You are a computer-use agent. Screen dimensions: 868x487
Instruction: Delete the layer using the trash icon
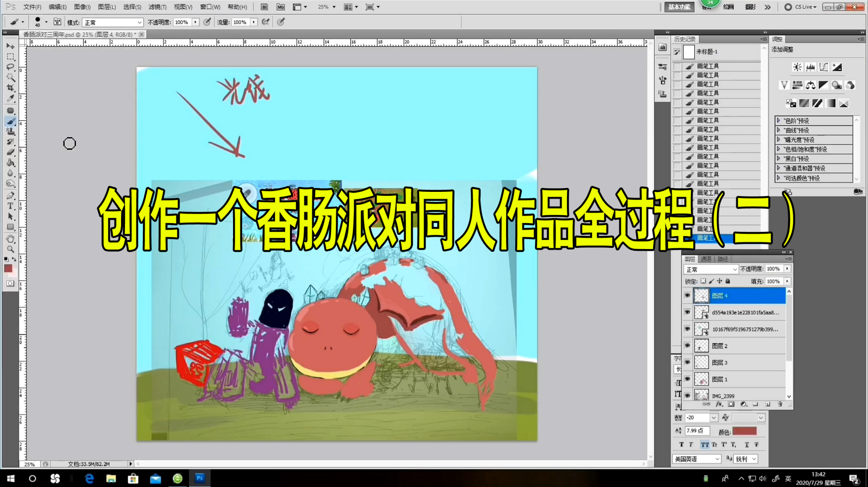780,404
